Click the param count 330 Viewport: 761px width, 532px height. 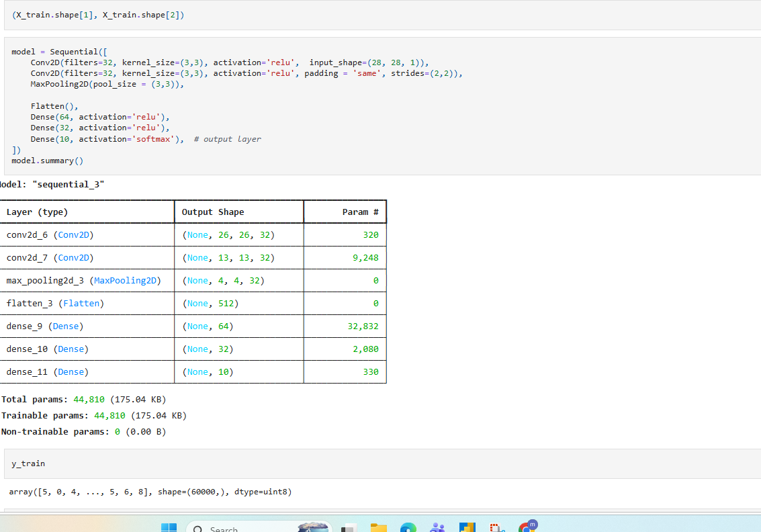371,372
